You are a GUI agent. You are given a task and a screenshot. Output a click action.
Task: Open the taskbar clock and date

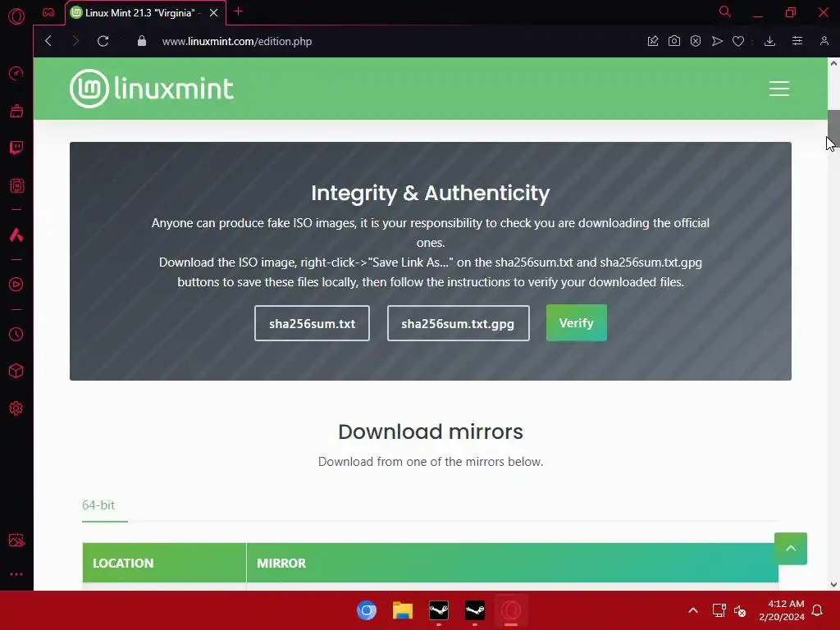click(782, 610)
